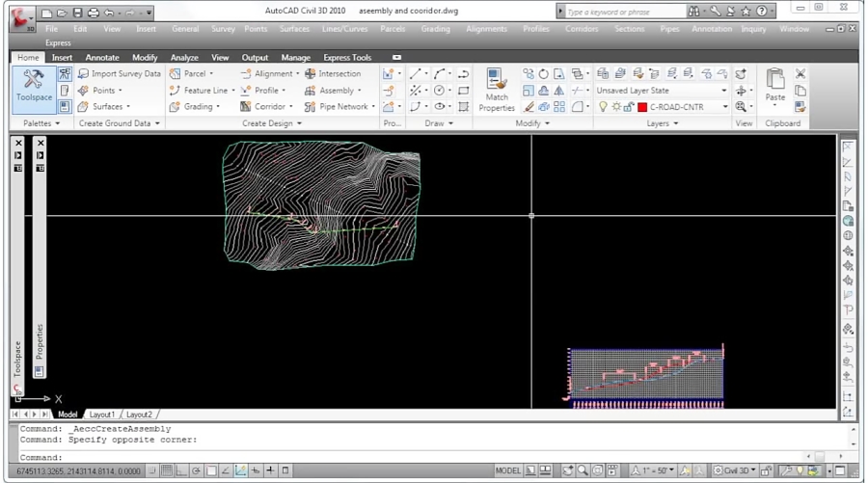Select the Rectangle draw tool
Viewport: 868px width, 483px height.
pyautogui.click(x=463, y=91)
